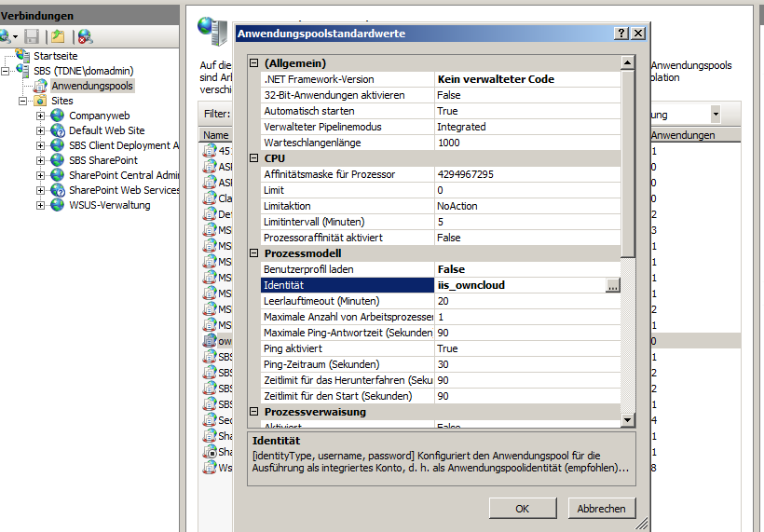The height and width of the screenshot is (532, 764).
Task: Collapse the Prozessverwaisung property section
Action: point(253,411)
